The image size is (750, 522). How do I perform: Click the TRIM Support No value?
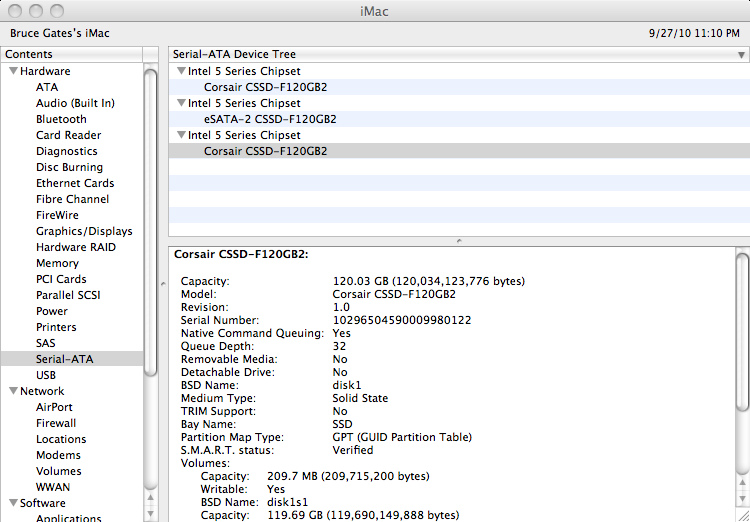[340, 411]
